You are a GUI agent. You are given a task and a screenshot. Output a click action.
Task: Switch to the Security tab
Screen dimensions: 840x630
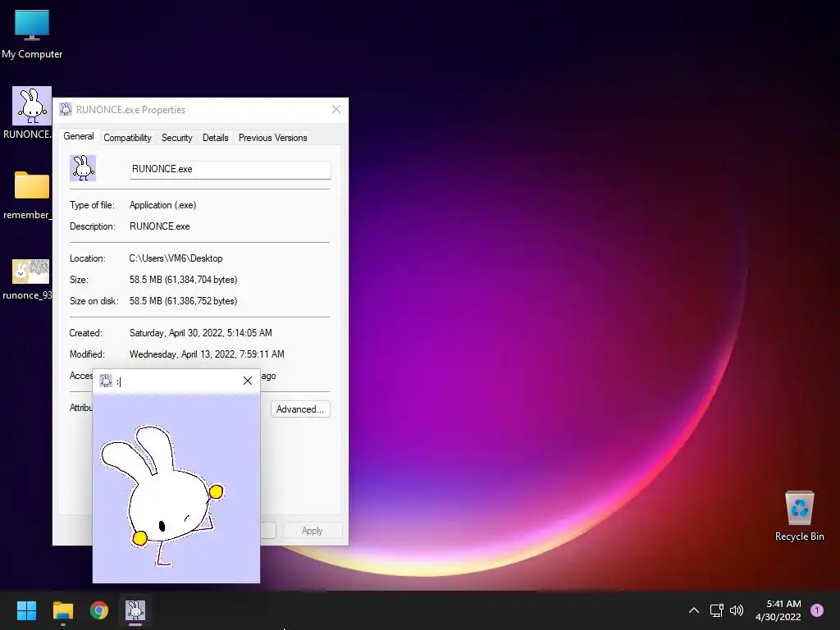pyautogui.click(x=177, y=138)
